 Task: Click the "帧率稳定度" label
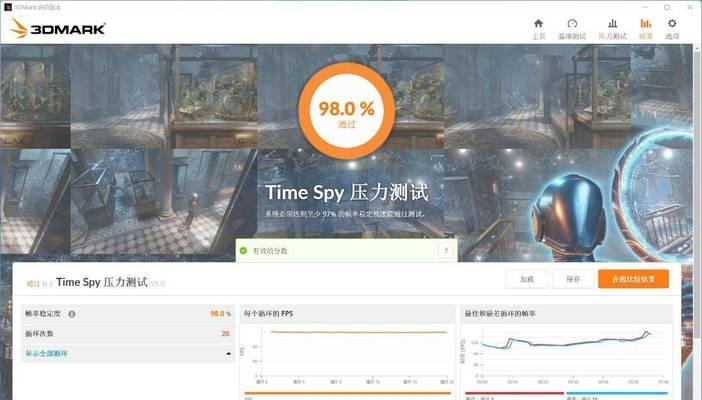43,314
